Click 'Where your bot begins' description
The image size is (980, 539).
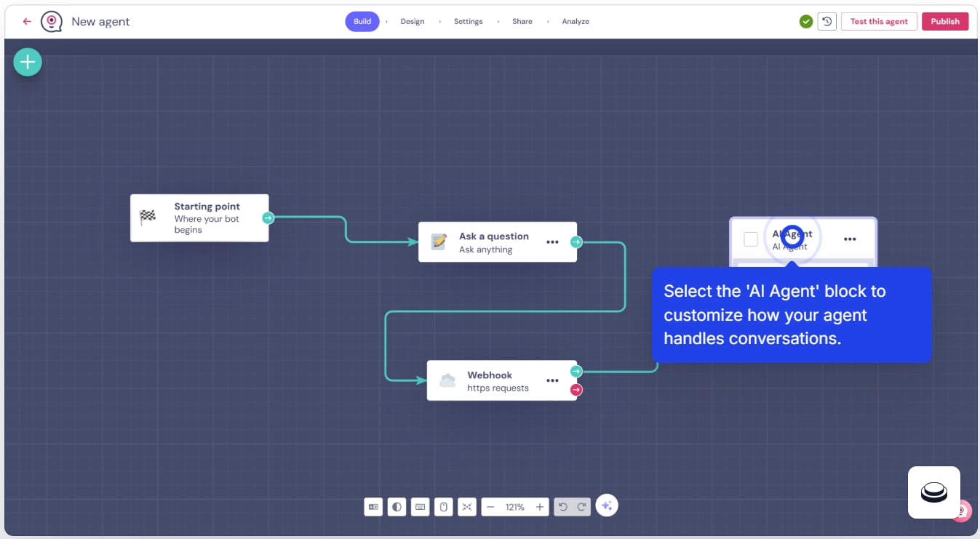pyautogui.click(x=207, y=224)
